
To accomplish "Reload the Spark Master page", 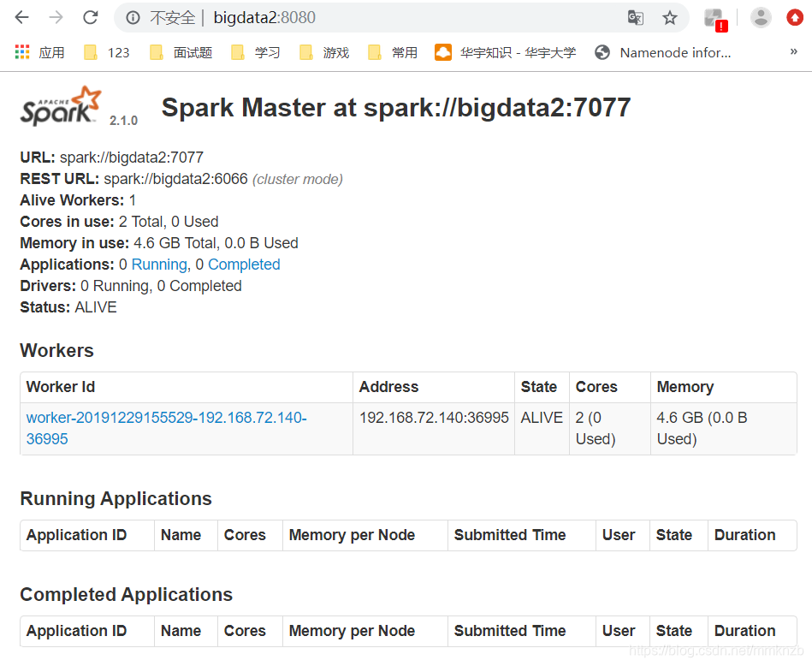I will 91,18.
